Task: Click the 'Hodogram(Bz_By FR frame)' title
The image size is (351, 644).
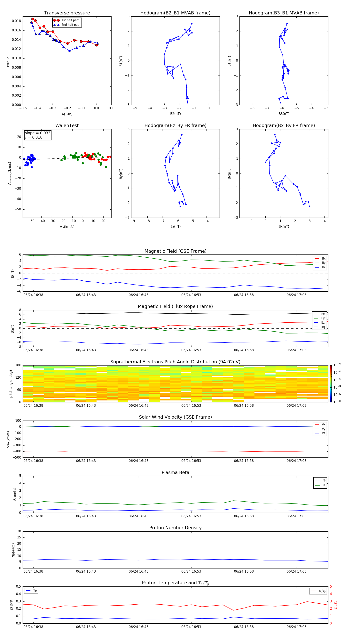Action: click(175, 125)
